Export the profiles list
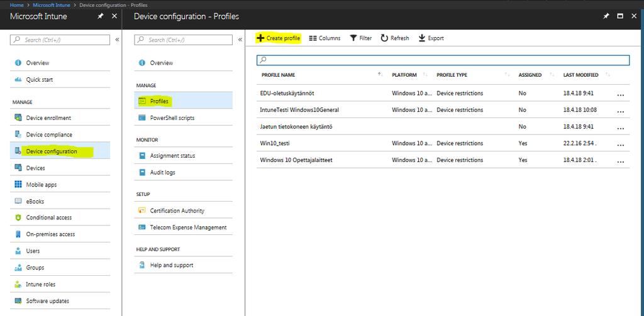 431,38
